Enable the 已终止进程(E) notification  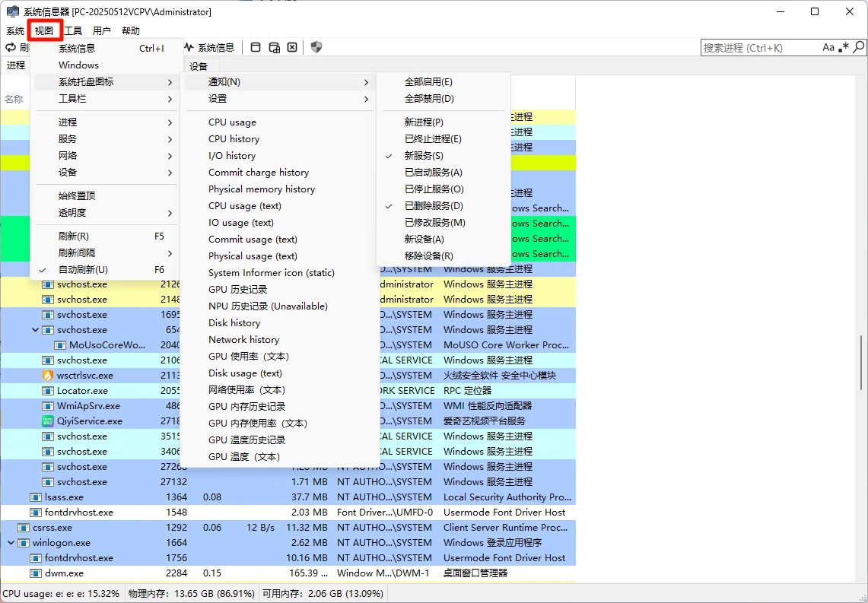(443, 139)
